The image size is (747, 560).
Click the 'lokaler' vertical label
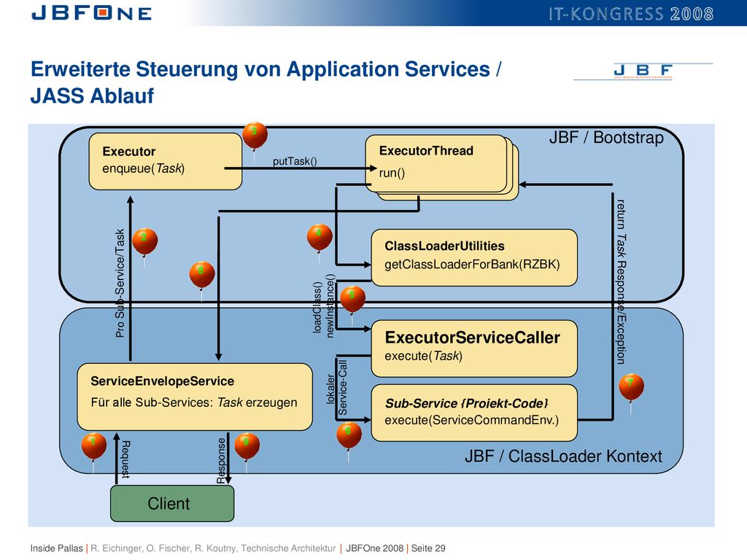330,389
